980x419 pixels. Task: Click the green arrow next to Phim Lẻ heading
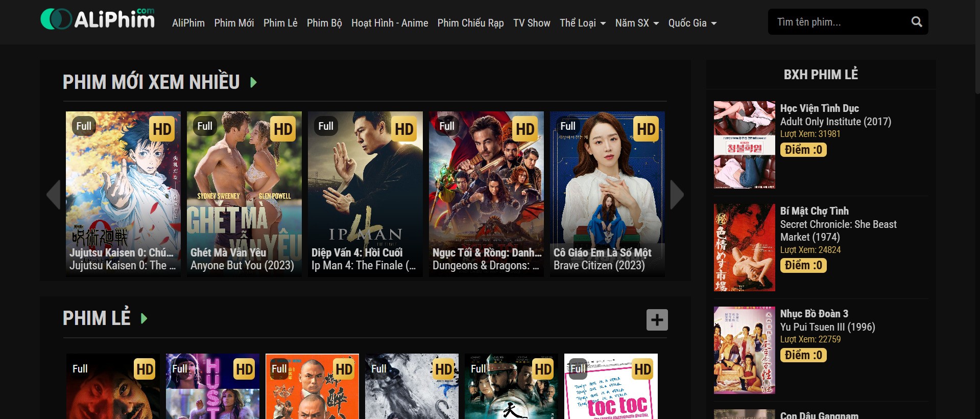tap(144, 319)
